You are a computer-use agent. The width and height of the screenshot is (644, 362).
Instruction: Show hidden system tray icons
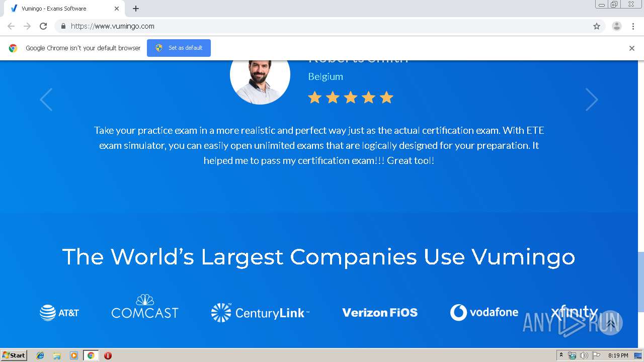(x=561, y=355)
